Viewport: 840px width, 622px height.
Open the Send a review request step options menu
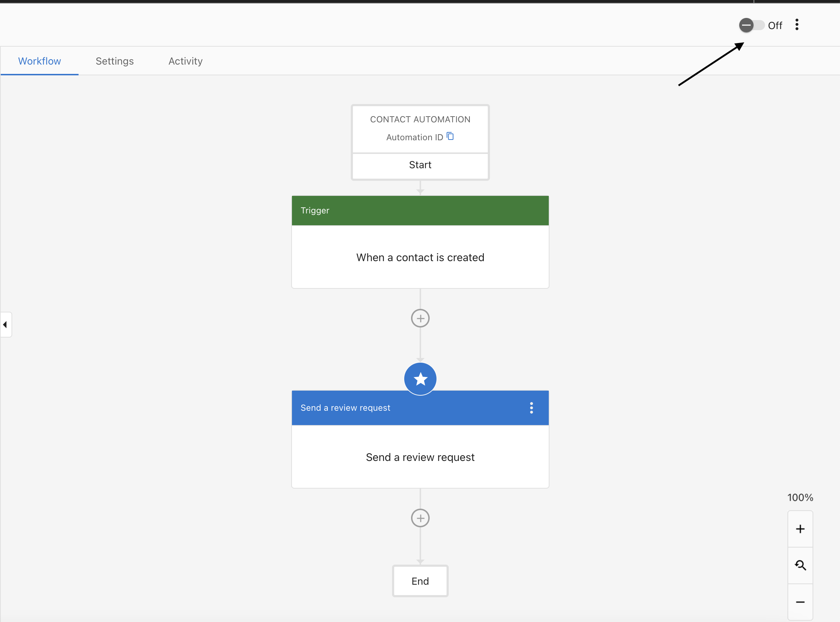coord(531,407)
